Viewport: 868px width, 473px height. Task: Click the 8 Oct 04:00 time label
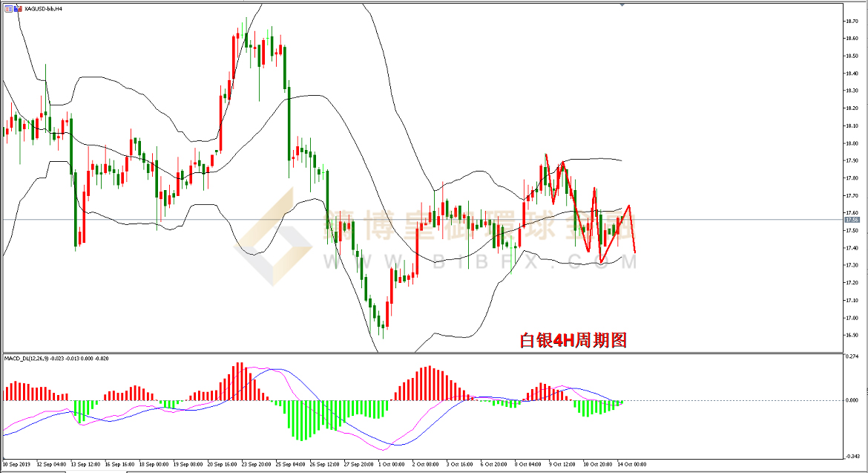pos(527,464)
